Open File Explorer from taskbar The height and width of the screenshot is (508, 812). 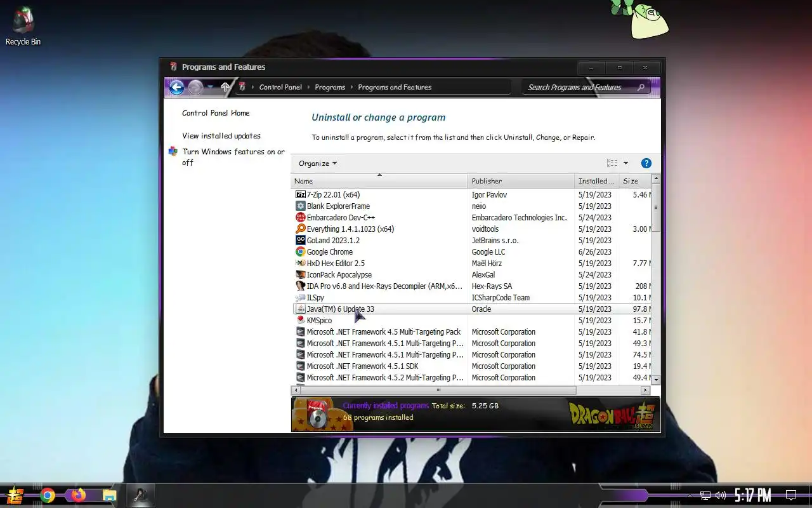(x=109, y=495)
